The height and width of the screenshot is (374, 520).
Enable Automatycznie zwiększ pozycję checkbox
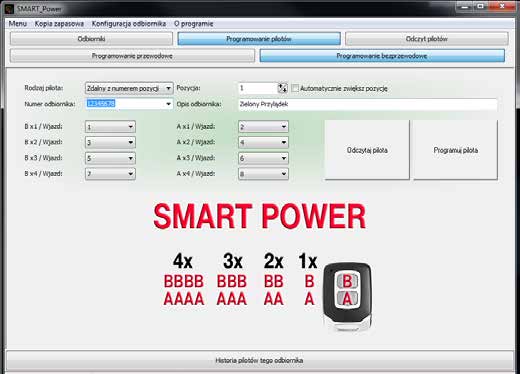coord(295,88)
